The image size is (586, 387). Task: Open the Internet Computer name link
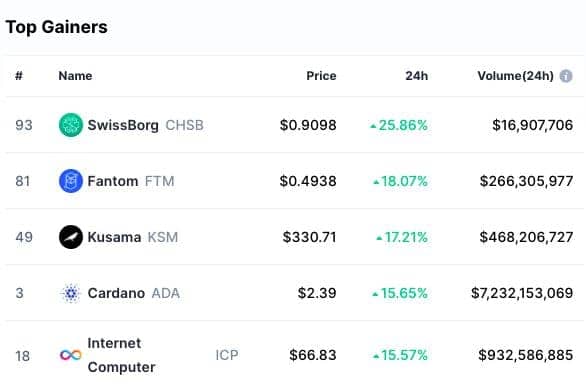pyautogui.click(x=121, y=355)
